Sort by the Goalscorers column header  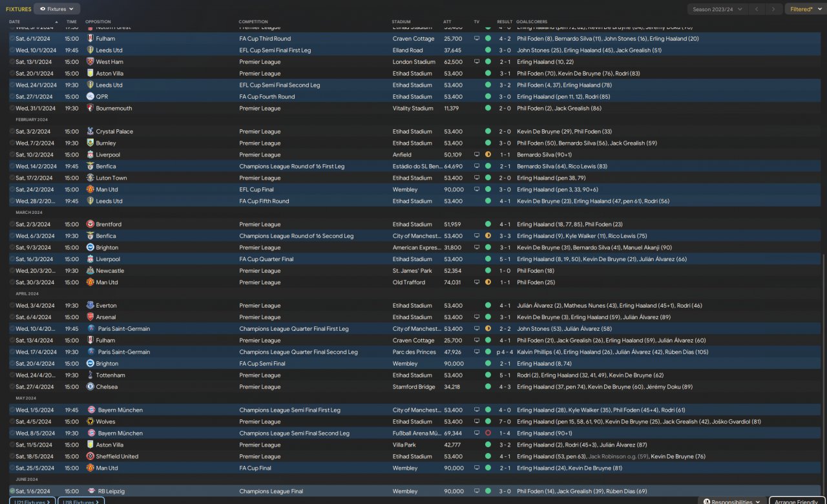coord(533,22)
